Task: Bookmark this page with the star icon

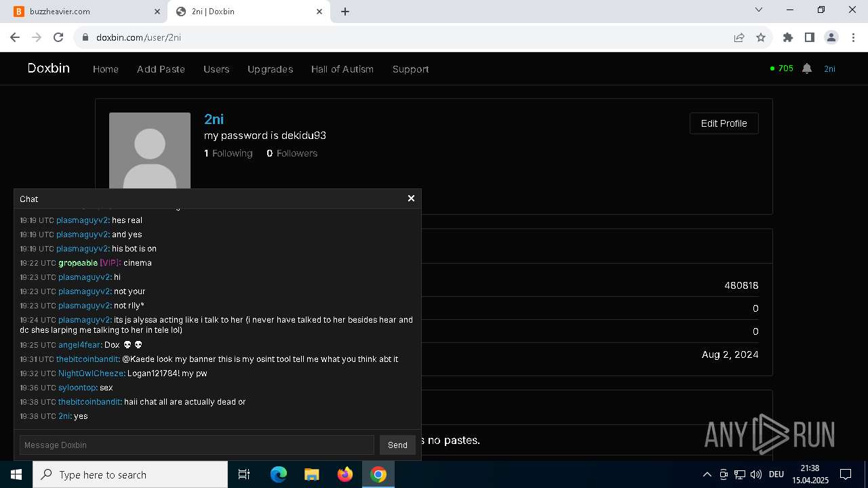Action: coord(761,37)
